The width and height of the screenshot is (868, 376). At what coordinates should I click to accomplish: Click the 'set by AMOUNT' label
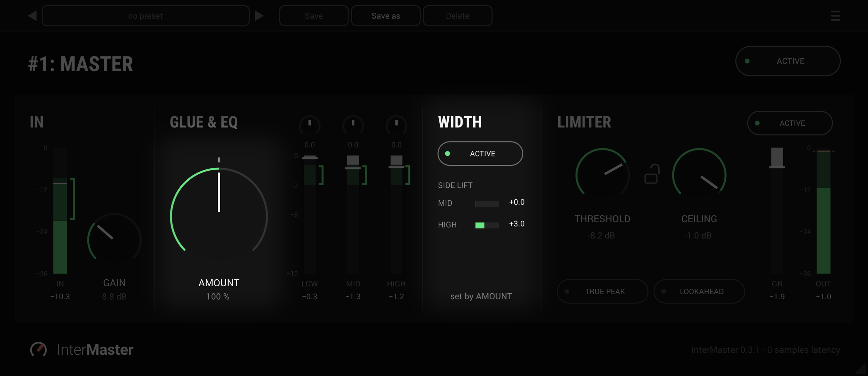481,296
